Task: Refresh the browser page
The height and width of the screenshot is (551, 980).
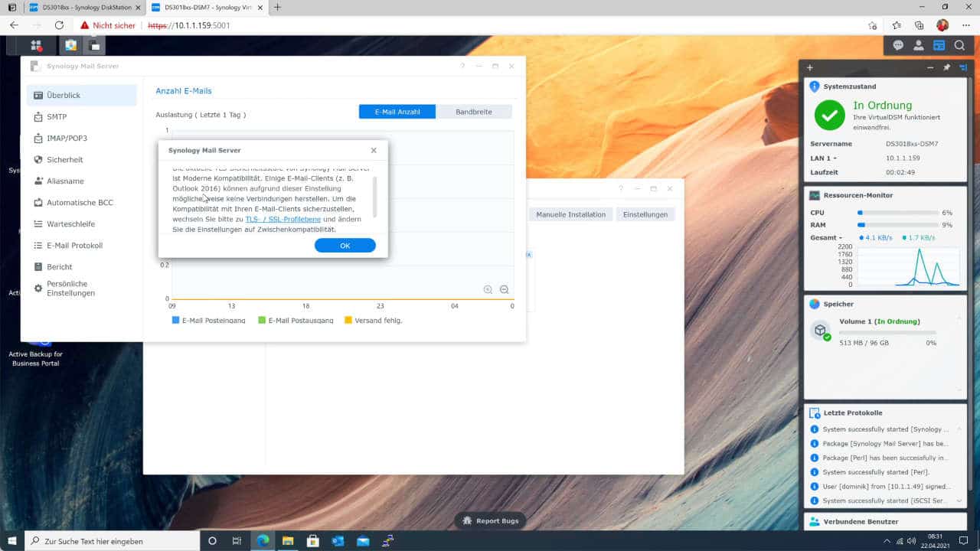Action: coord(59,25)
